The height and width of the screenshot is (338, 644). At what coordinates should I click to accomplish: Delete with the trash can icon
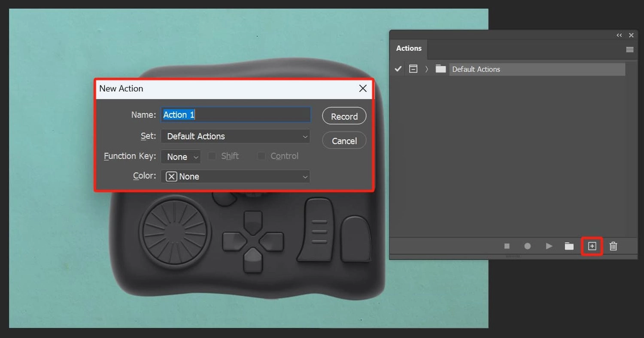[614, 246]
